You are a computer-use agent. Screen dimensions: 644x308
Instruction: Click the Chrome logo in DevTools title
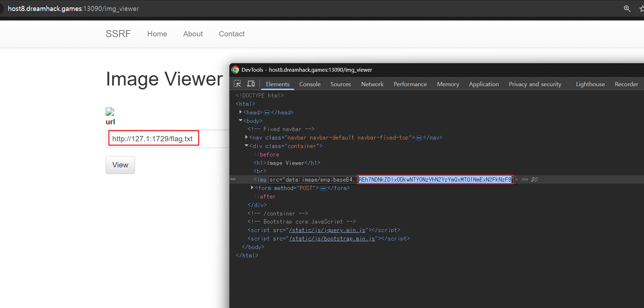coord(235,70)
